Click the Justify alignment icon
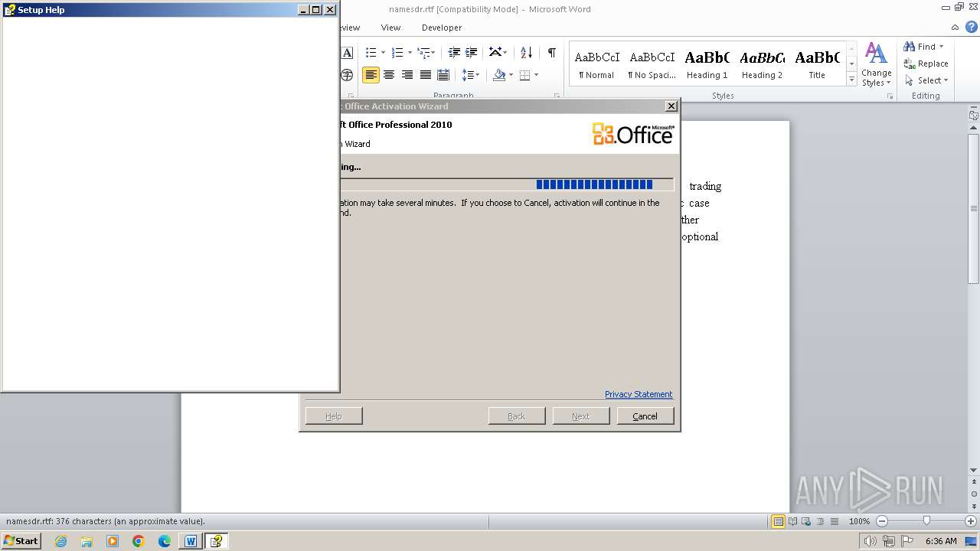The image size is (980, 551). pos(425,75)
